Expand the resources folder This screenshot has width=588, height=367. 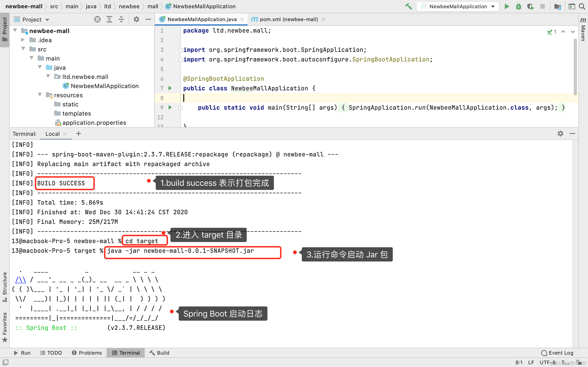[40, 95]
